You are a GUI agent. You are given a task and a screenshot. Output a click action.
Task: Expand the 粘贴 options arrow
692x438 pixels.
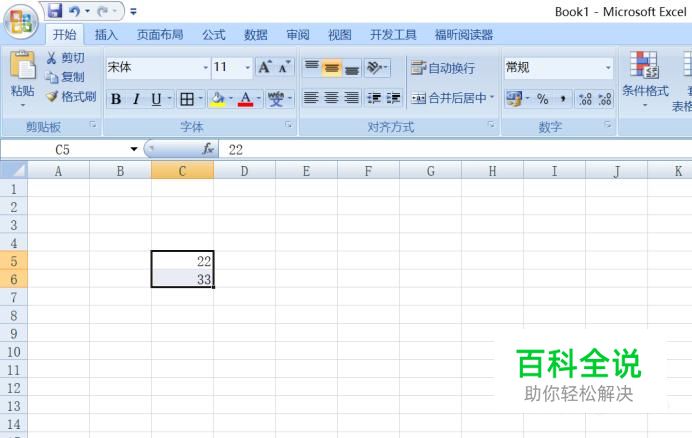coord(23,105)
